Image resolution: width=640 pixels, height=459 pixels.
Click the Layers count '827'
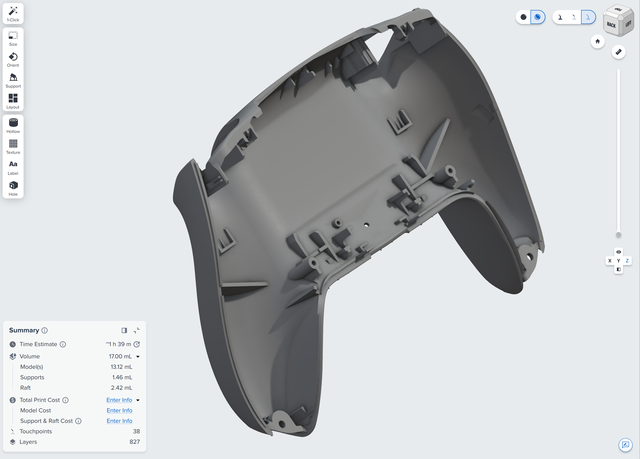(x=135, y=442)
